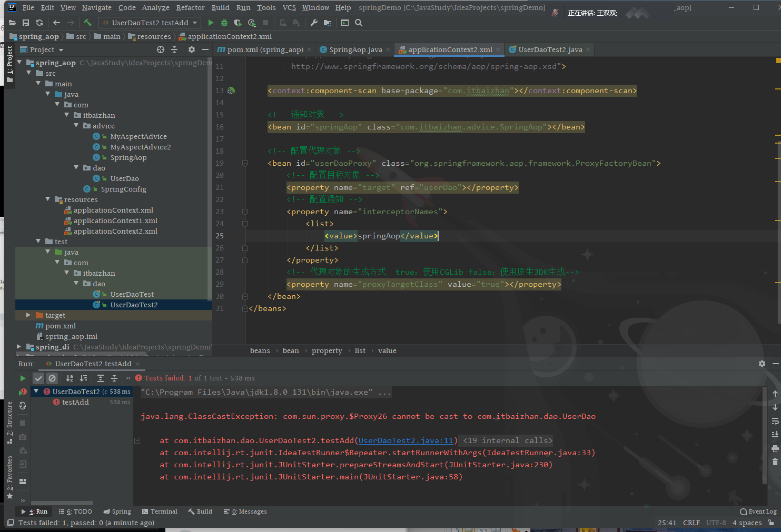Click 'property' in editor breadcrumb bar

327,350
